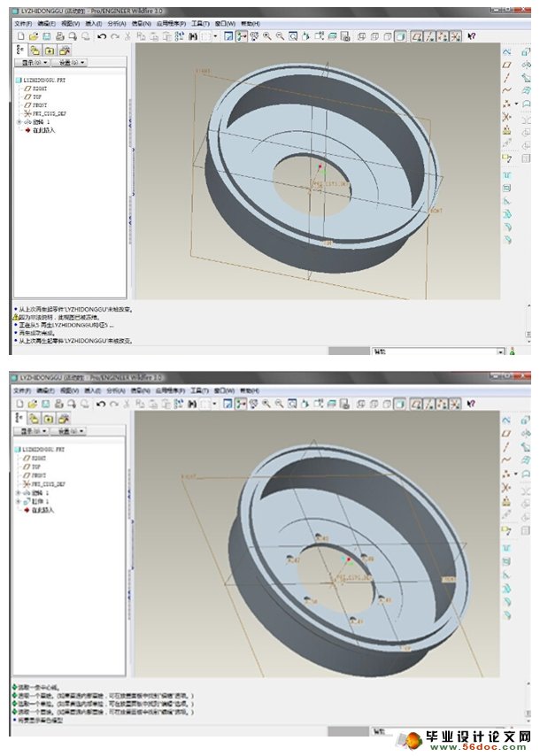The height and width of the screenshot is (756, 540).
Task: Switch to hidden line display, lower window
Action: click(x=374, y=404)
